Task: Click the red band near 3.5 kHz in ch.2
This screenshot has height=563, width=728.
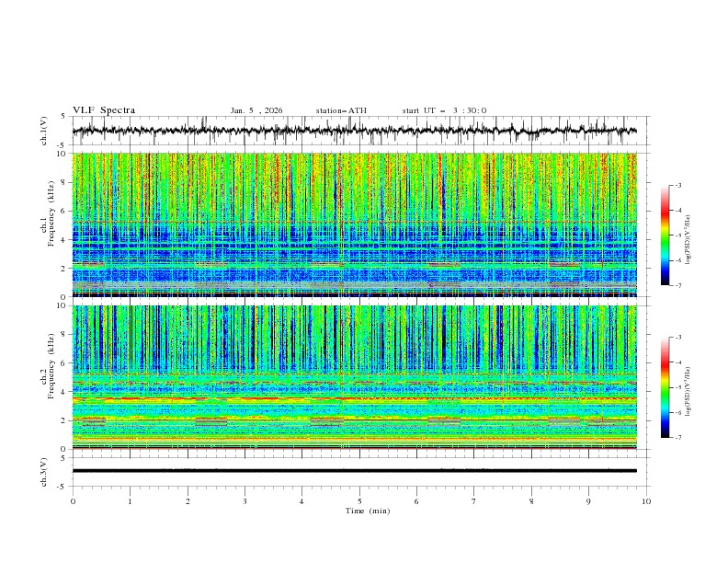Action: pos(354,398)
